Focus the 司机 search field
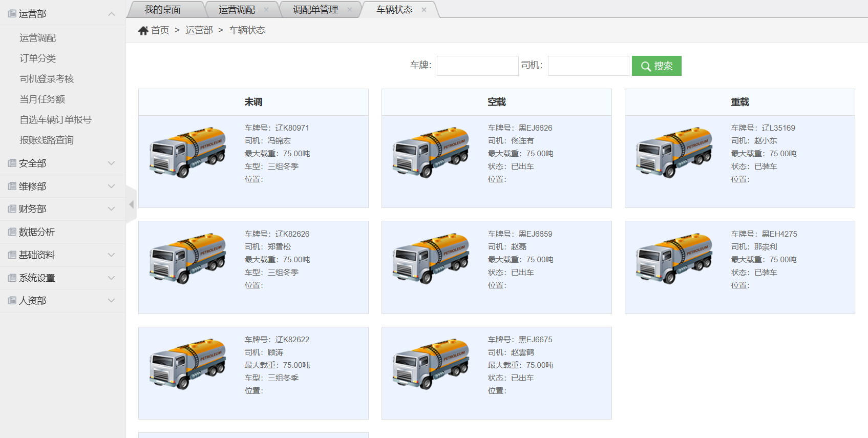The image size is (868, 438). (x=588, y=66)
